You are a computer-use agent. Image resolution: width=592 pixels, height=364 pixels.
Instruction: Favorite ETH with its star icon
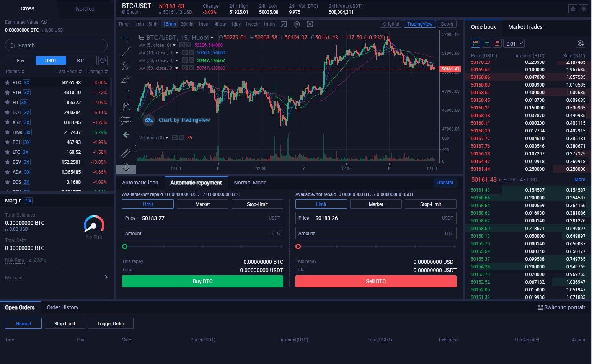point(7,93)
